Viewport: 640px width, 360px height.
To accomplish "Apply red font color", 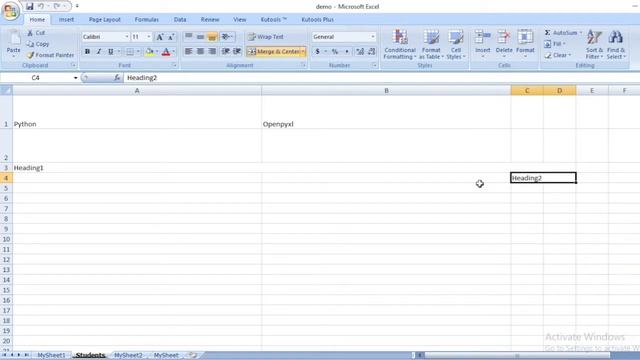I will (166, 52).
